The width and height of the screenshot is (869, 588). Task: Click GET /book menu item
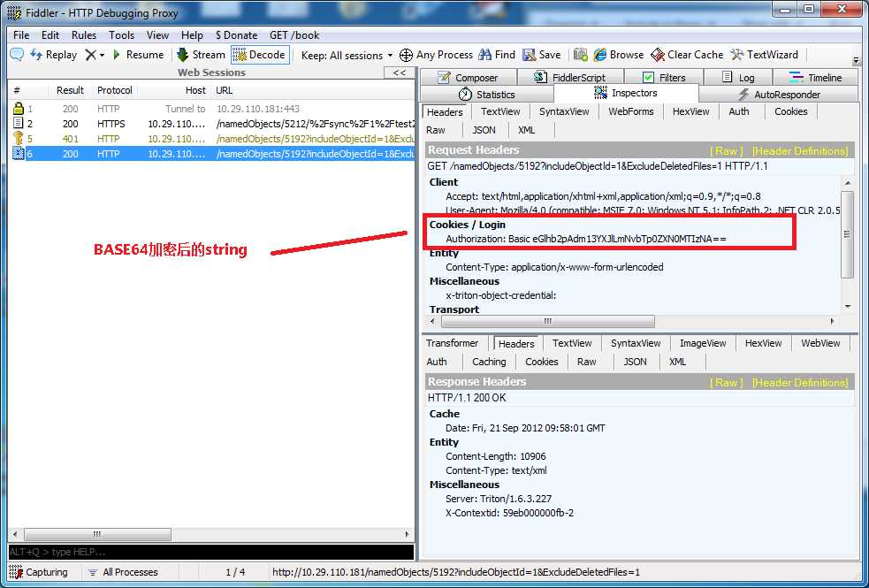tap(294, 34)
